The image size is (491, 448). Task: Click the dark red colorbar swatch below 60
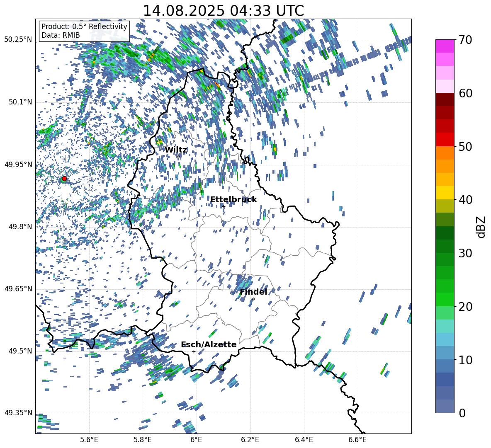pyautogui.click(x=445, y=99)
